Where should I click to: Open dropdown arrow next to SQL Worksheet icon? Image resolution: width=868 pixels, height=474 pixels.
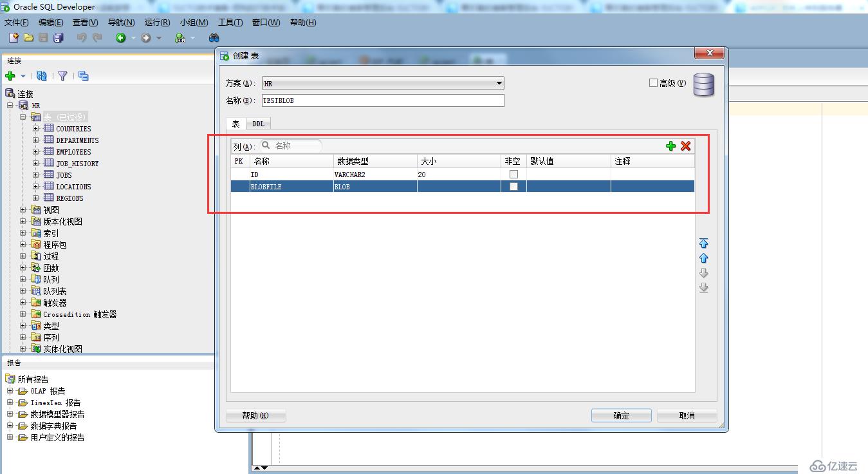pos(192,39)
